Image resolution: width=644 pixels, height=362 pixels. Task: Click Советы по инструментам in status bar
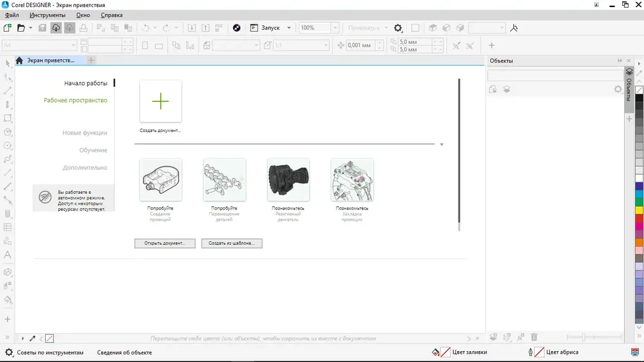tap(50, 352)
